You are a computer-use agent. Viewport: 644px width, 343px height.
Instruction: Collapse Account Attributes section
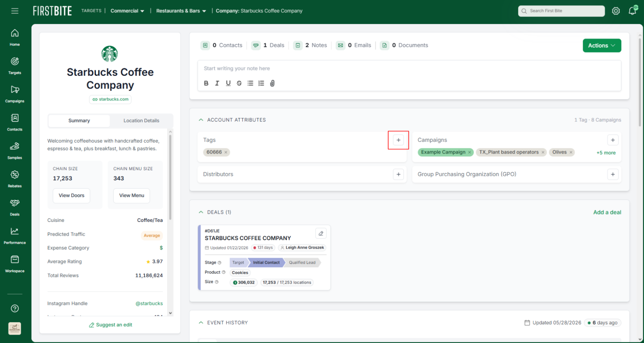point(201,120)
